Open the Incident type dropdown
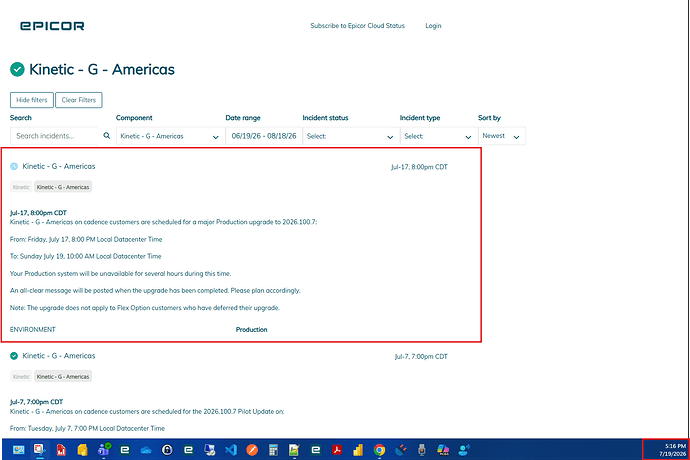690x460 pixels. click(x=438, y=136)
